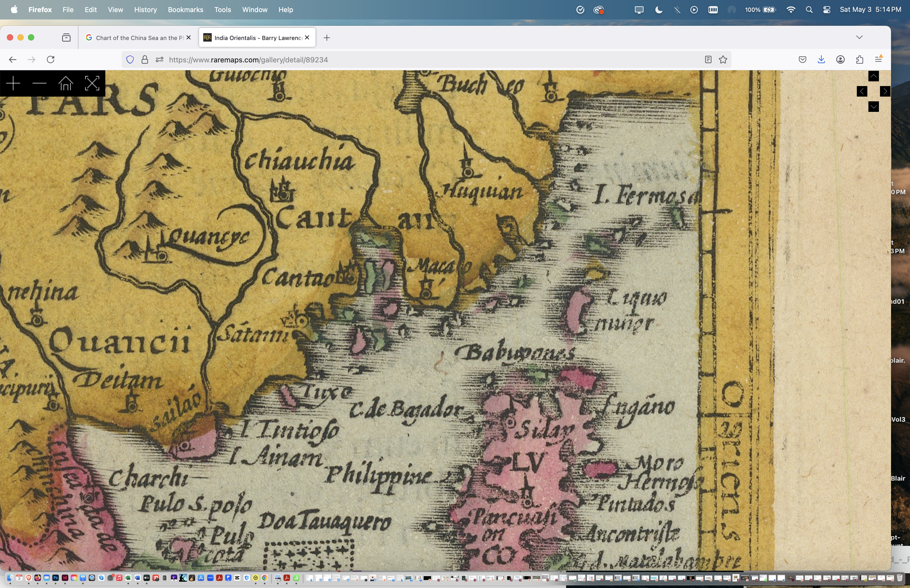
Task: Pan the map right with the right arrow
Action: click(x=885, y=91)
